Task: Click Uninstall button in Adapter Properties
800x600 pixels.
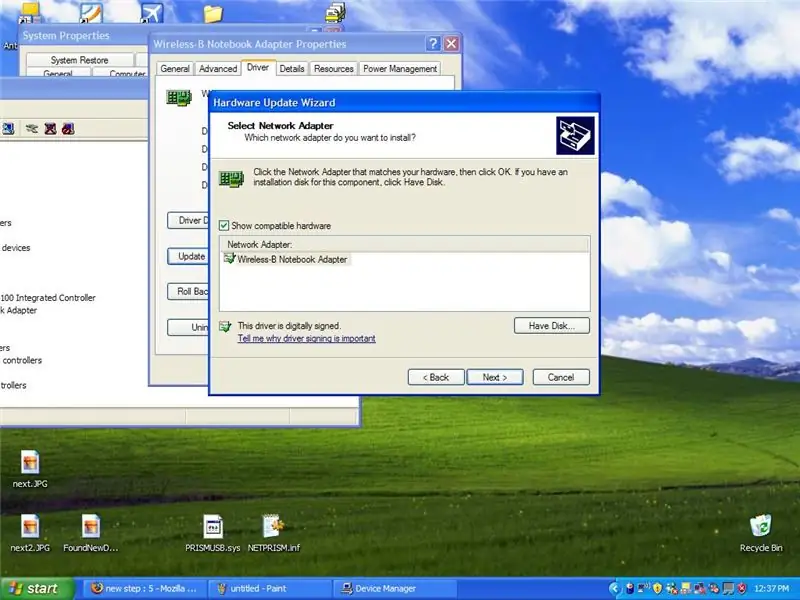Action: 188,327
